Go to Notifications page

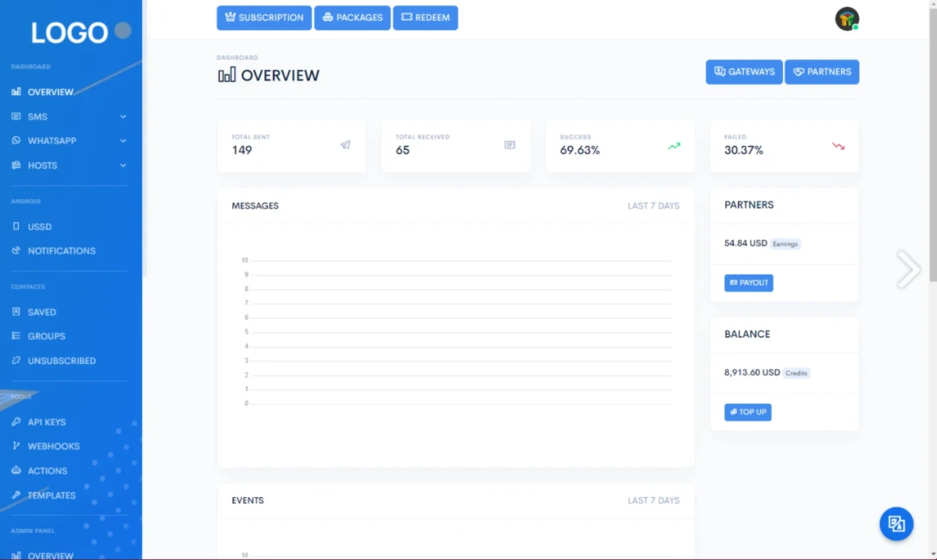coord(62,251)
